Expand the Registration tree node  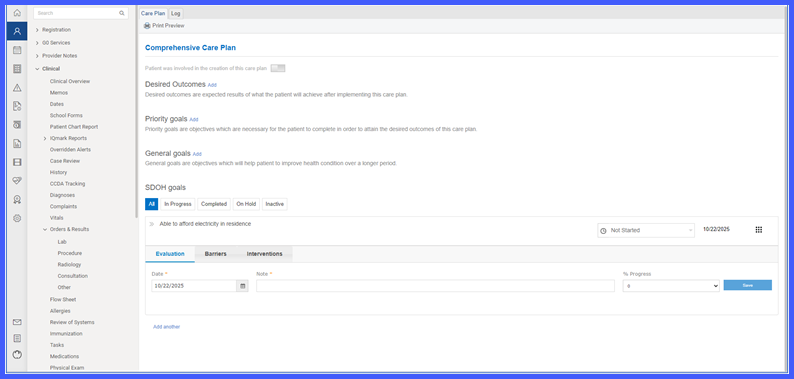[x=37, y=30]
